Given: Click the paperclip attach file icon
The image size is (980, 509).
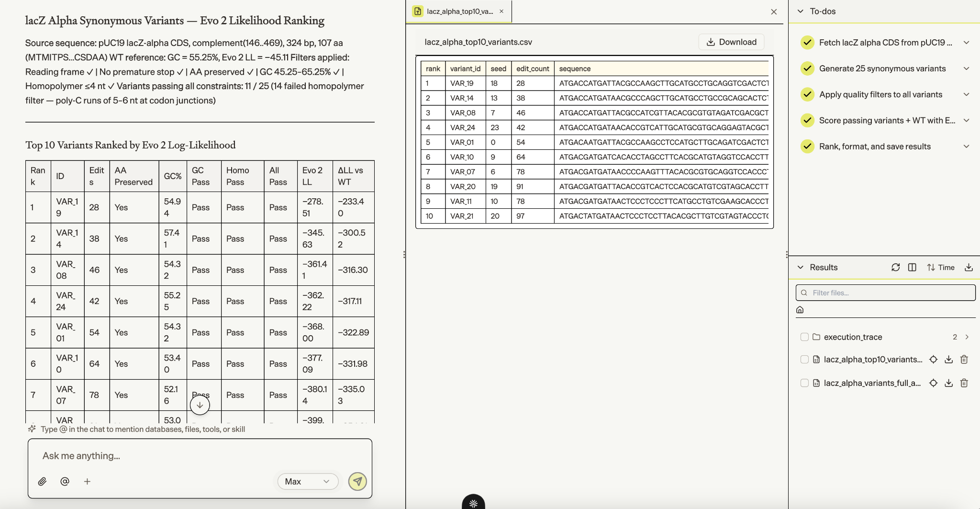Looking at the screenshot, I should pyautogui.click(x=42, y=481).
